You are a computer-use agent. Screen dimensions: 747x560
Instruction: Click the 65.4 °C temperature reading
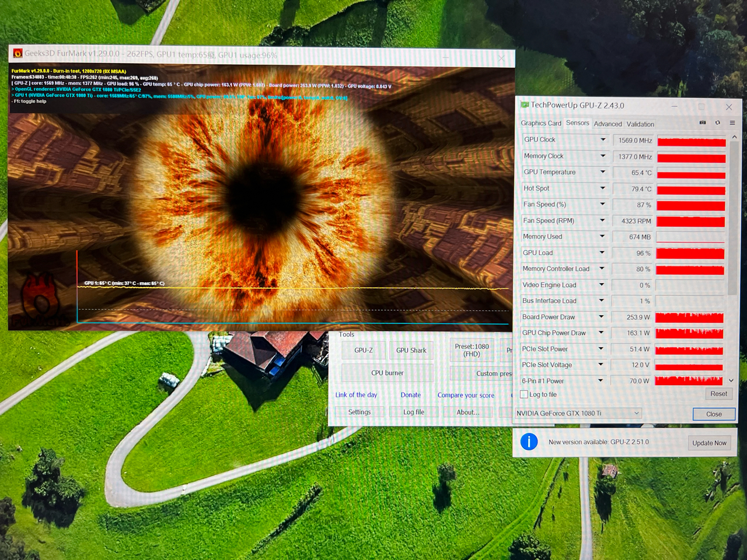tap(634, 173)
